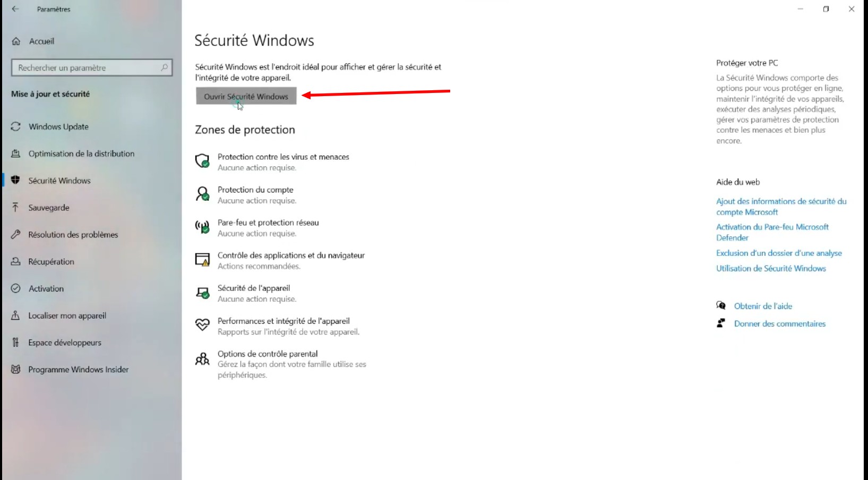Click the device performance heart icon
868x480 pixels.
tap(202, 325)
